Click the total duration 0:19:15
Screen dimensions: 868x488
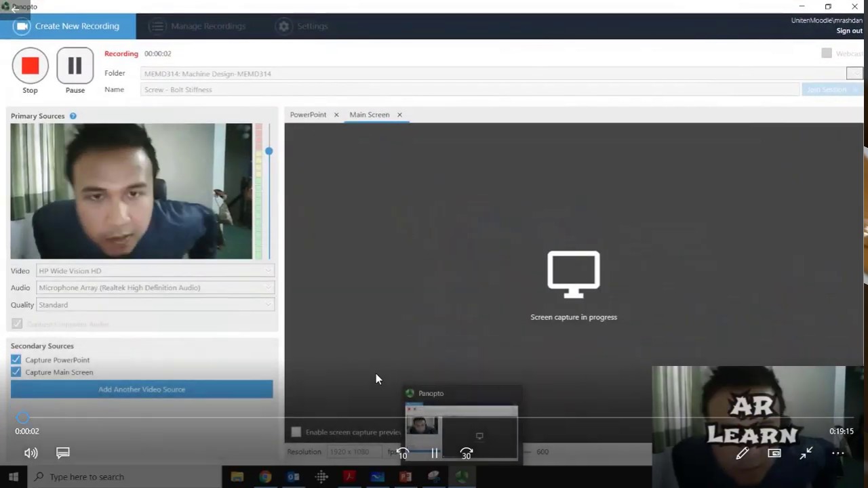tap(842, 431)
